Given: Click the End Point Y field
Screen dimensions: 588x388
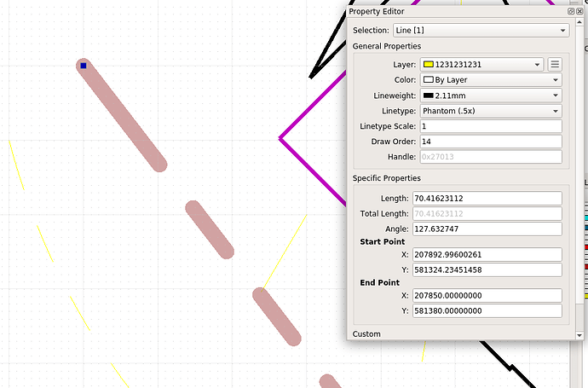Looking at the screenshot, I should [x=487, y=310].
